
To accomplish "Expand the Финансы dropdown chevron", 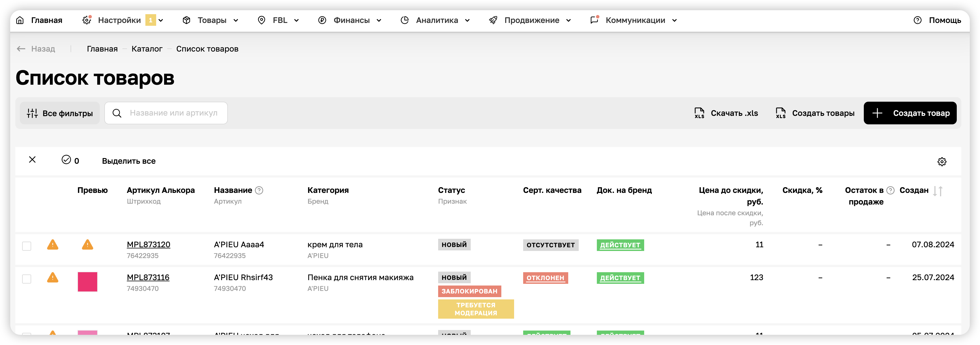I will pos(379,21).
